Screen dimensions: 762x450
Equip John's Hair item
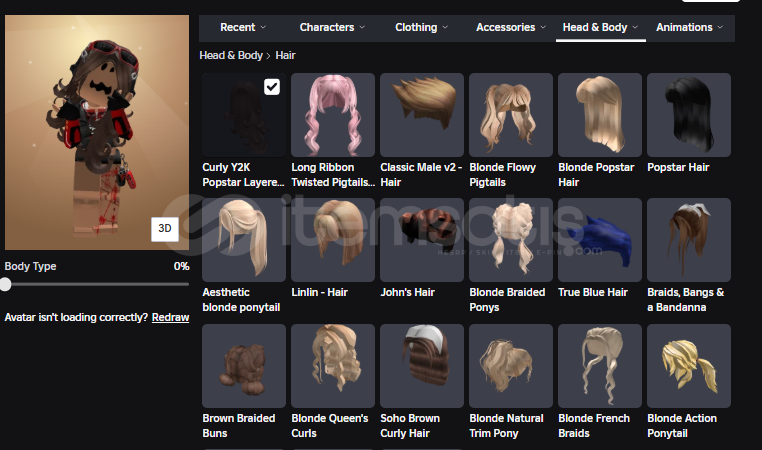coord(422,239)
